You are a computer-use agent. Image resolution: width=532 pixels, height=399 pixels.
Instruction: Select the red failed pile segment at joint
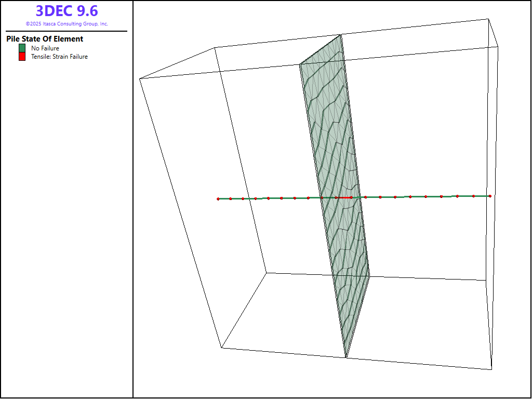pyautogui.click(x=343, y=197)
